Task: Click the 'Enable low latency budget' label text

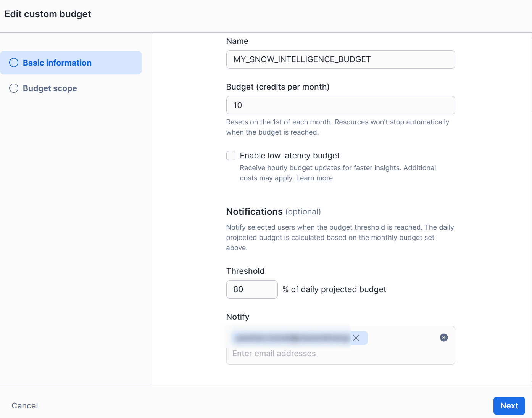Action: click(x=290, y=156)
